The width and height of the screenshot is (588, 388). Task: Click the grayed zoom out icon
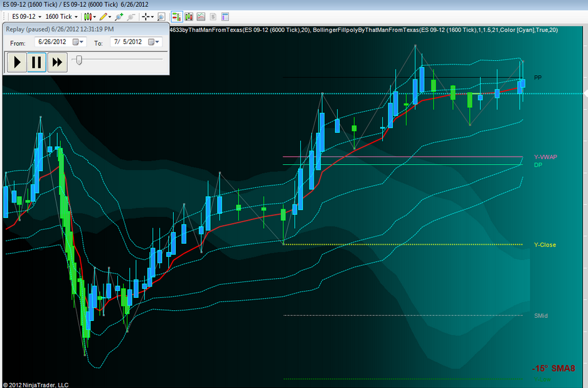[131, 16]
